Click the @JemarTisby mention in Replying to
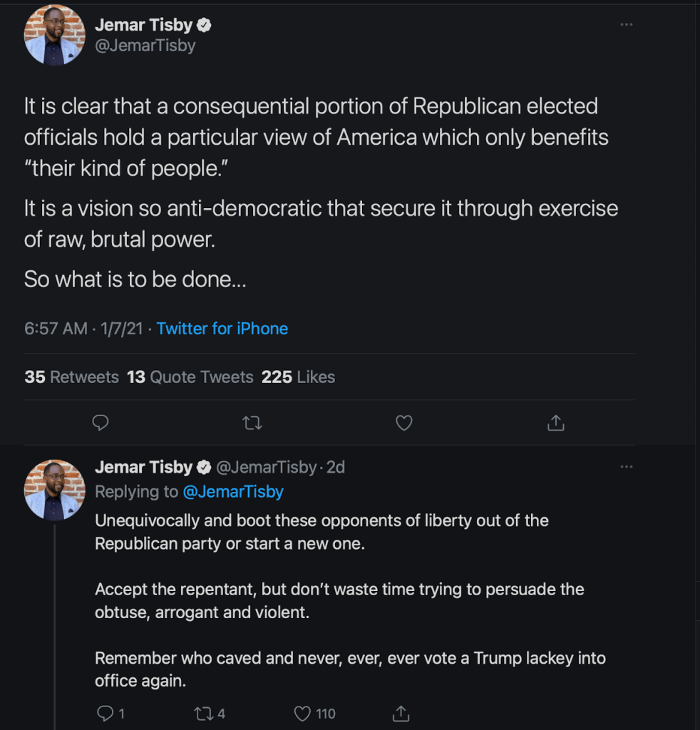The height and width of the screenshot is (730, 700). pos(233,491)
